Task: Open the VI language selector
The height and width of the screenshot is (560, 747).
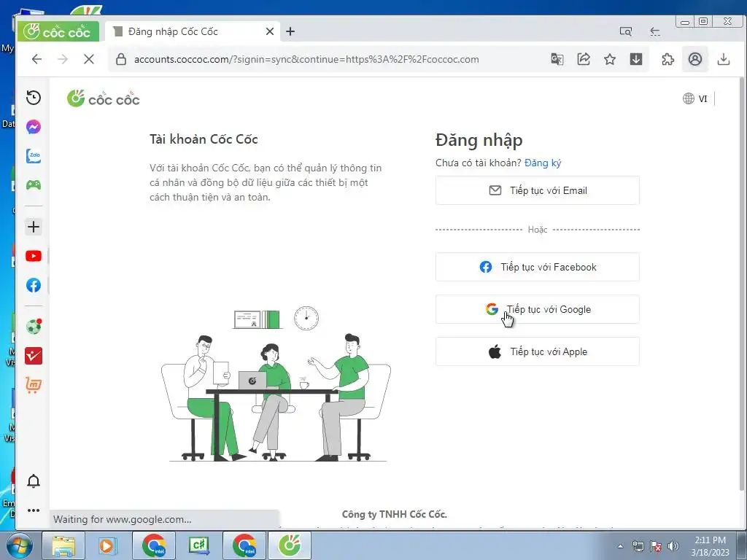Action: (x=695, y=98)
